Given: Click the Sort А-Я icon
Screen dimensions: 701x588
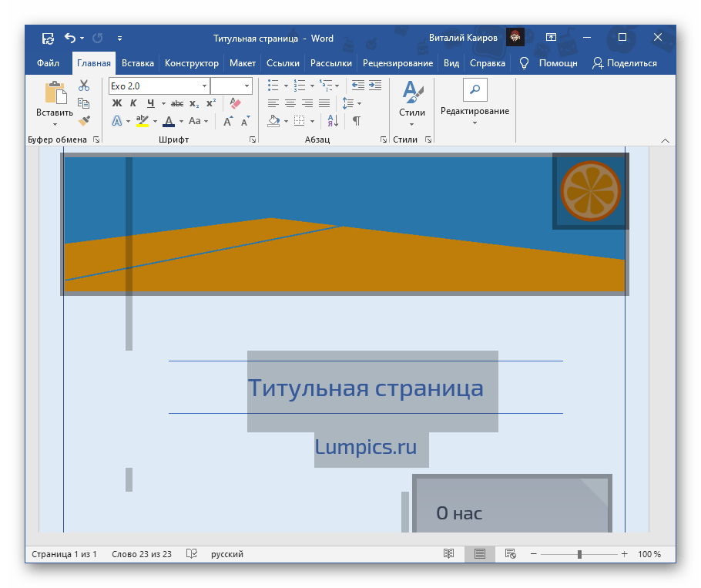Looking at the screenshot, I should tap(333, 121).
